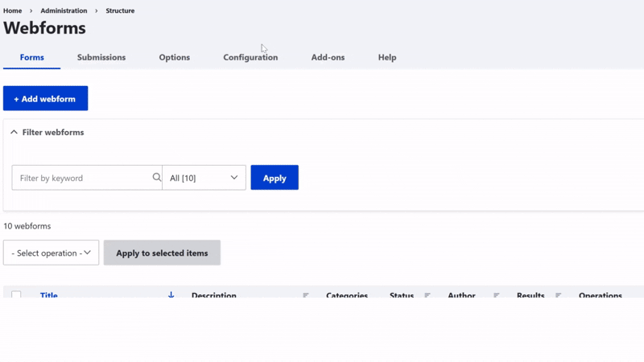Switch to the Forms tab
This screenshot has width=644, height=362.
click(31, 57)
